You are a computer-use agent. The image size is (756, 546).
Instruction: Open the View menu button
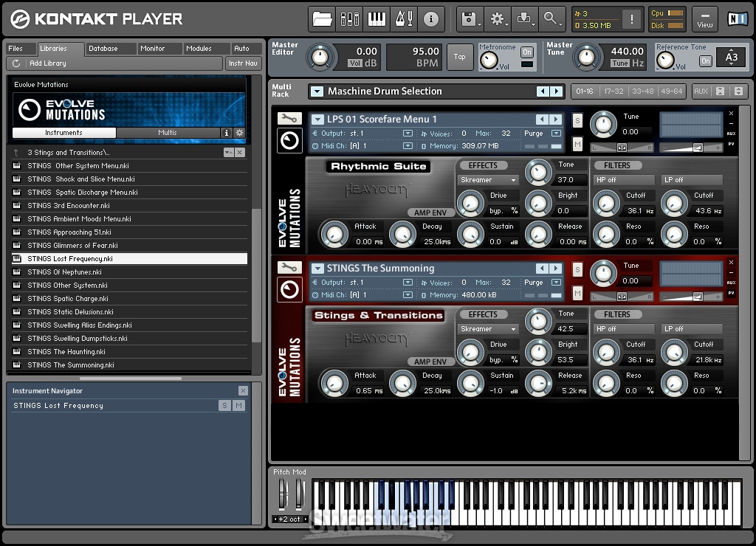coord(705,19)
